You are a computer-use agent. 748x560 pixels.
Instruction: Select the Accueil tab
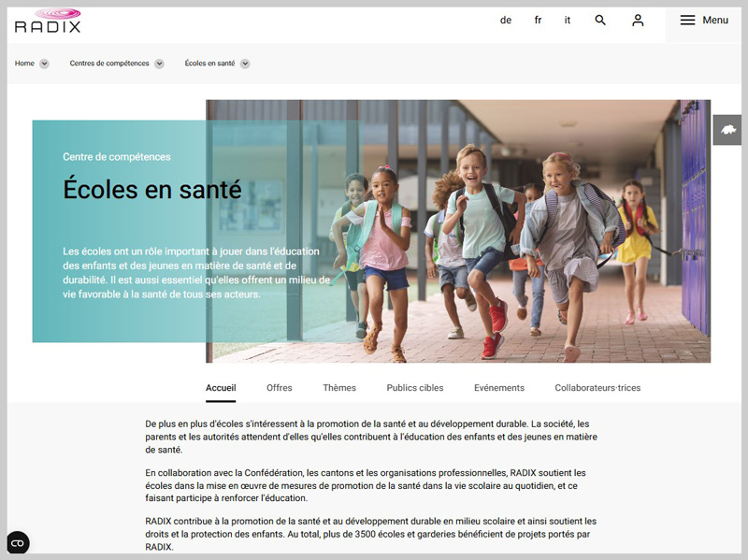(221, 388)
